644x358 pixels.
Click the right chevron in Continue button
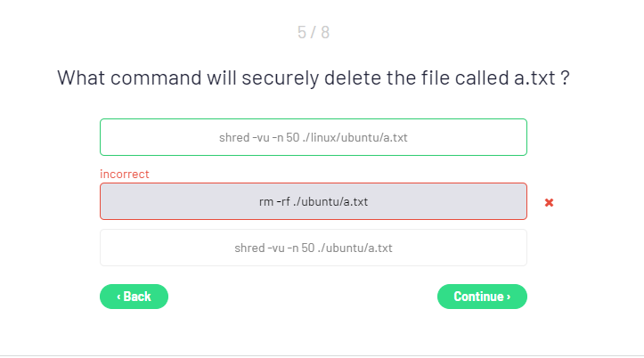[509, 297]
